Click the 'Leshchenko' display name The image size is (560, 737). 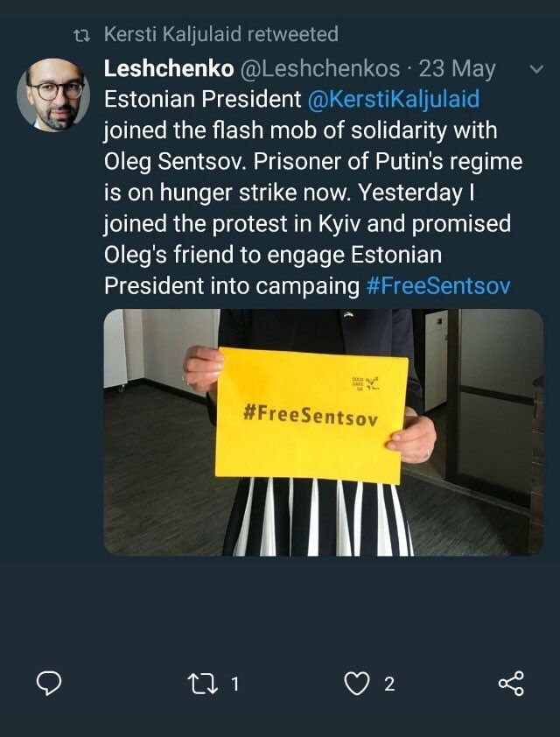pos(168,68)
